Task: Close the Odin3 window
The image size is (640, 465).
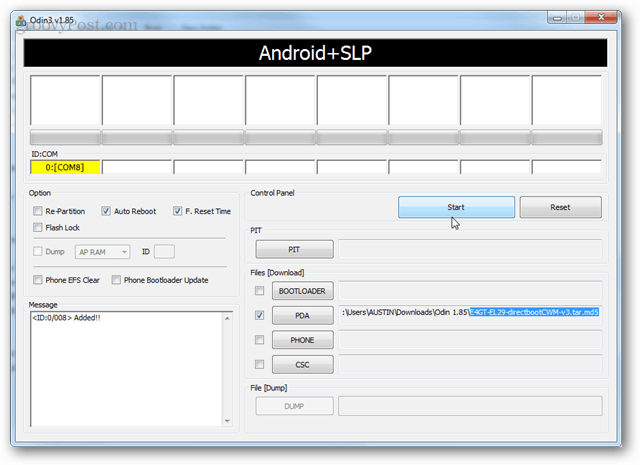Action: pos(601,17)
